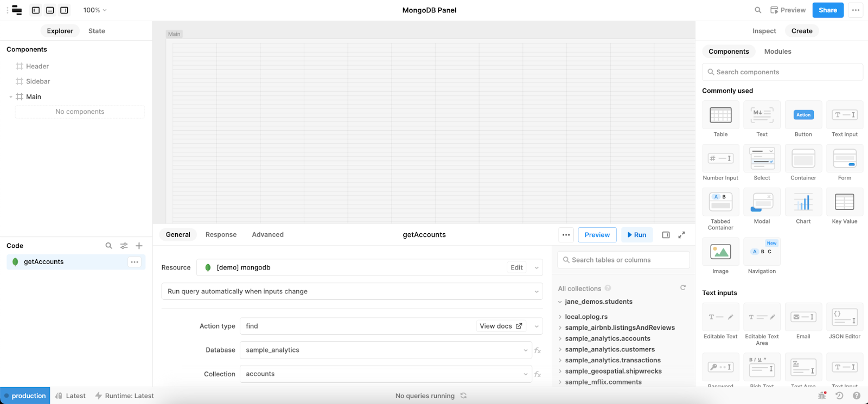Click the blue Share button

(828, 10)
